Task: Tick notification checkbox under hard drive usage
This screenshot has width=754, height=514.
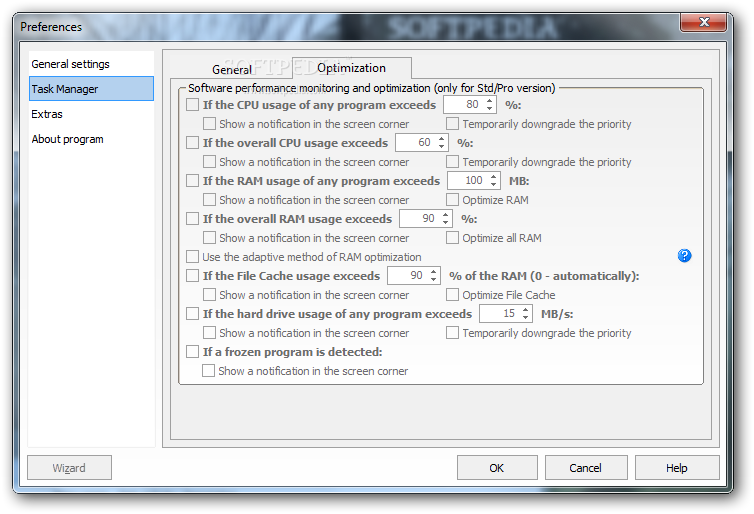Action: (209, 333)
